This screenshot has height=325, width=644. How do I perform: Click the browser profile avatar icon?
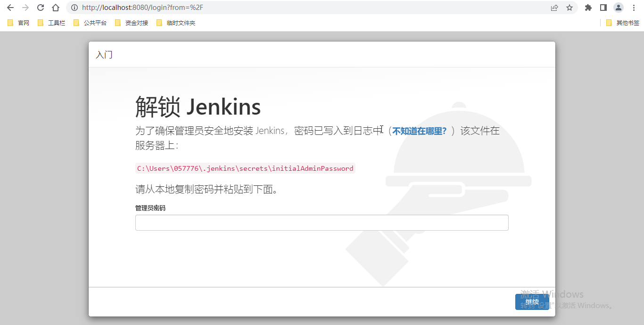pos(618,8)
